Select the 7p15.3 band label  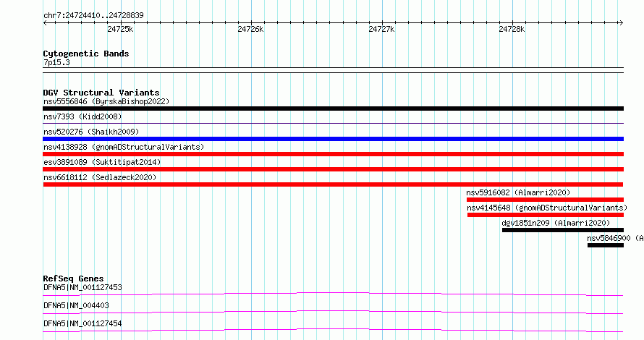[x=56, y=62]
